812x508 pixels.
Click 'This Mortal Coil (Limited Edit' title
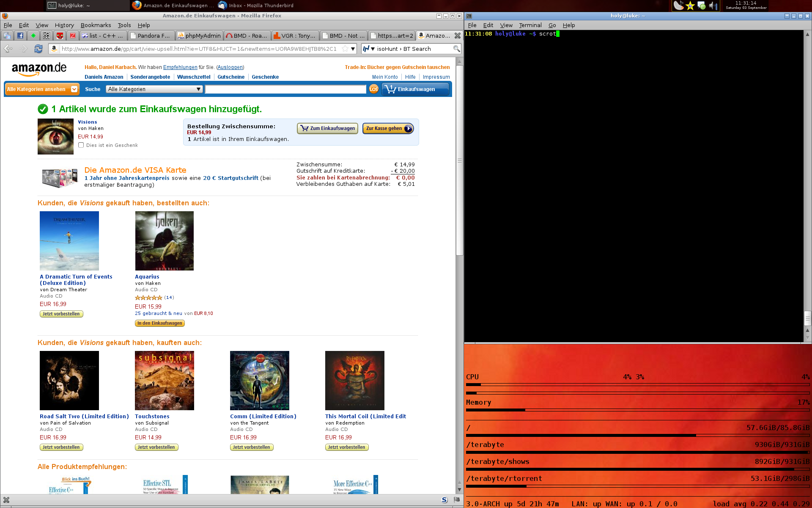[365, 417]
